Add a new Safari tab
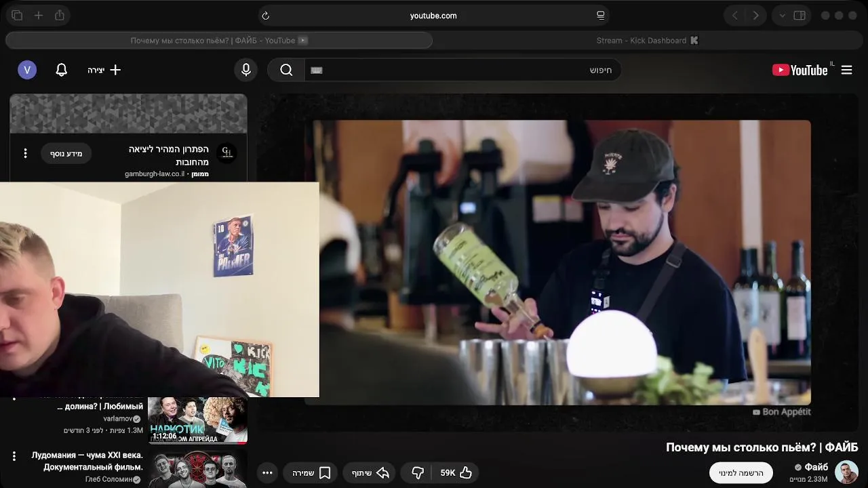 tap(39, 16)
